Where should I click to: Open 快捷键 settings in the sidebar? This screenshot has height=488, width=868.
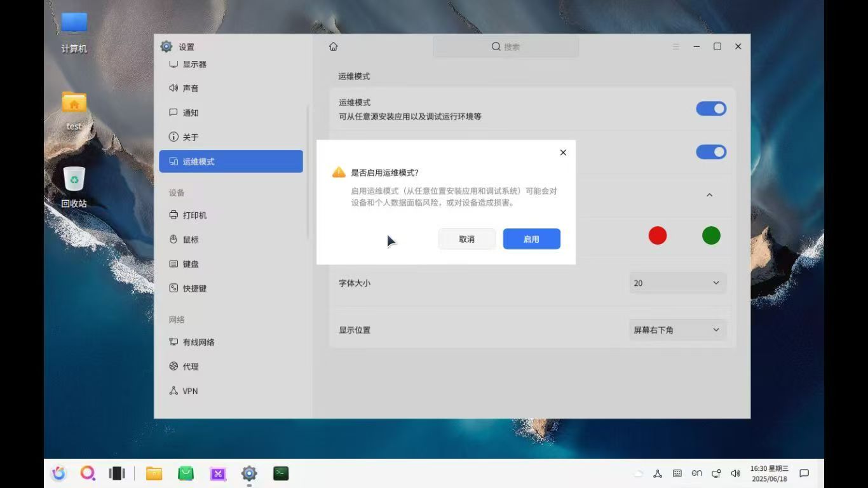(231, 288)
